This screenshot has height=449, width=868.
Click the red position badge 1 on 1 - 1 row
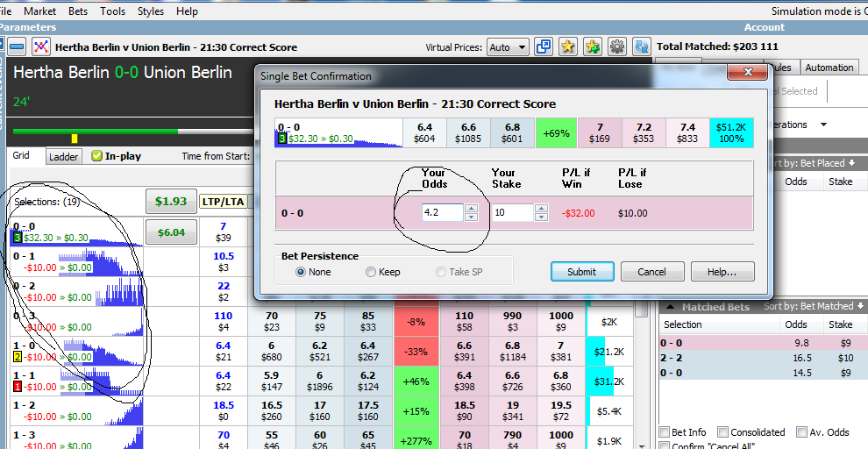[18, 387]
